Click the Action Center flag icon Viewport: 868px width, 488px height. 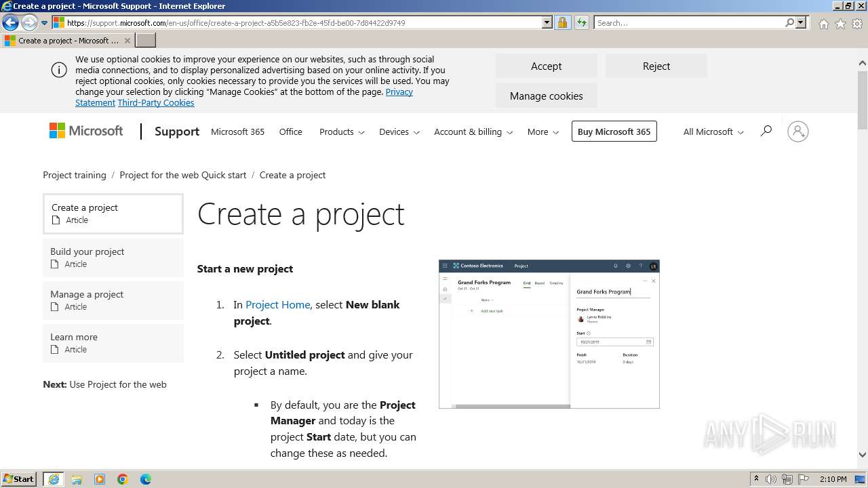(x=802, y=479)
